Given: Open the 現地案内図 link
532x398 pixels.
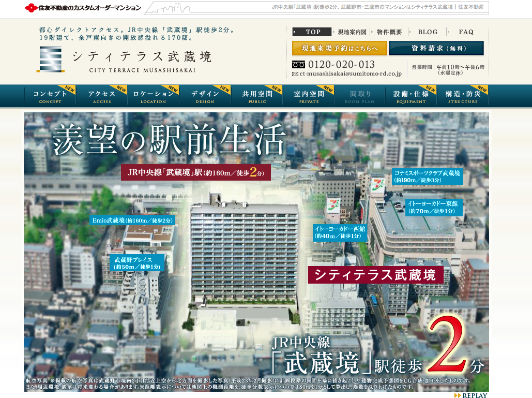Looking at the screenshot, I should coord(352,32).
